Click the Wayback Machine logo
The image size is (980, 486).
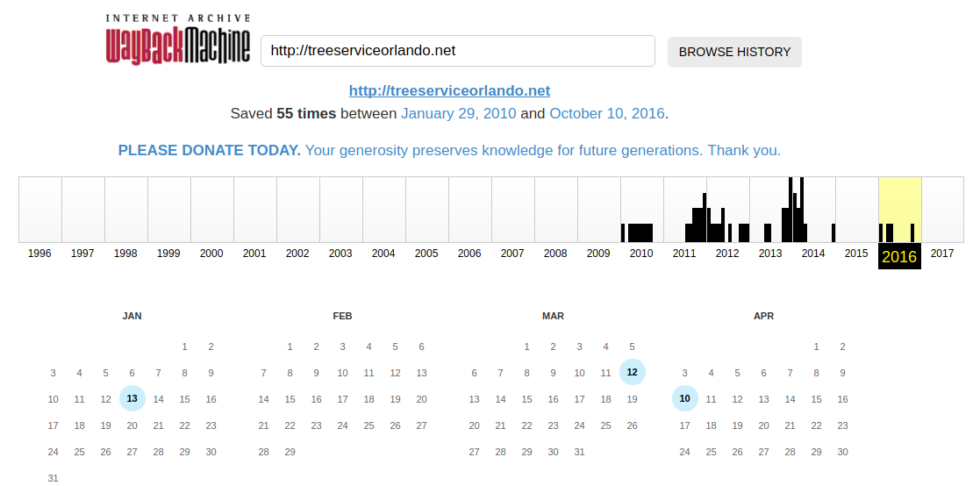tap(178, 39)
